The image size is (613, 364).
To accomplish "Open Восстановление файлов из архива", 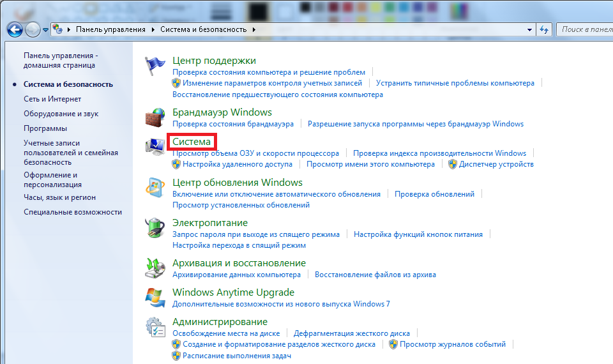I will point(375,275).
